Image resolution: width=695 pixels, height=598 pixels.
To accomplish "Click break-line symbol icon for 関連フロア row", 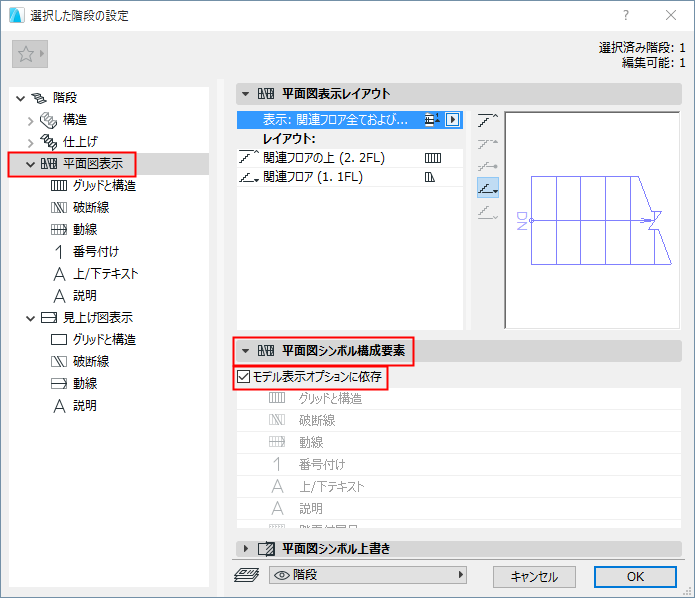I will pyautogui.click(x=429, y=177).
